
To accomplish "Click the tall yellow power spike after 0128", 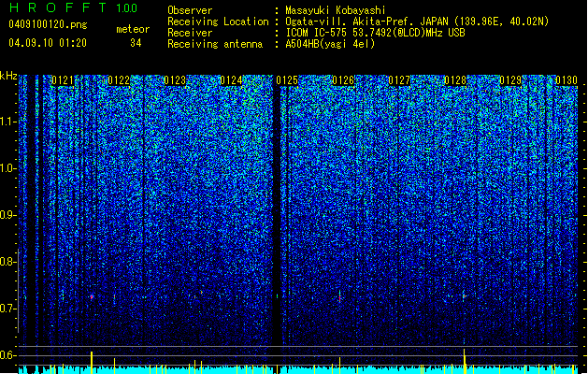I will point(465,361).
